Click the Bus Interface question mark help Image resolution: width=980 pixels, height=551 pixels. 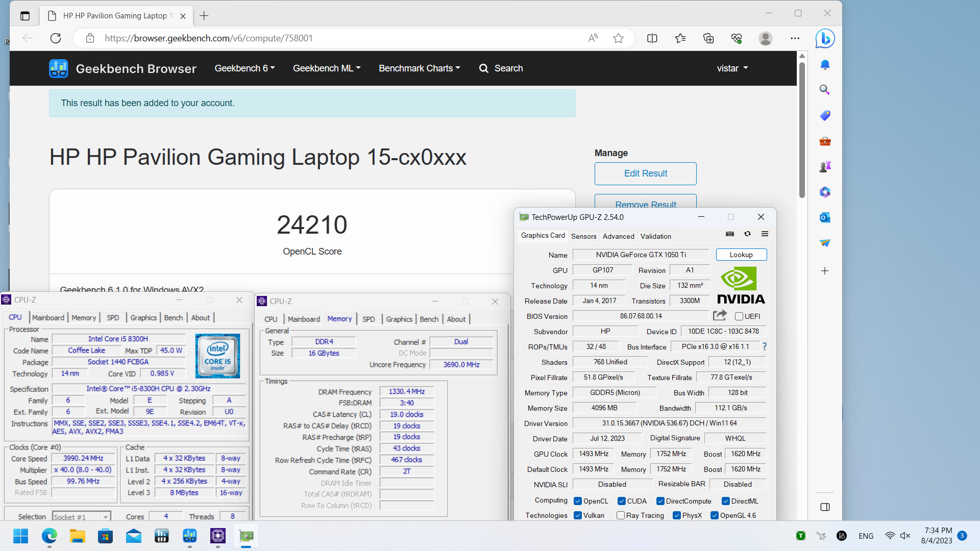[765, 346]
